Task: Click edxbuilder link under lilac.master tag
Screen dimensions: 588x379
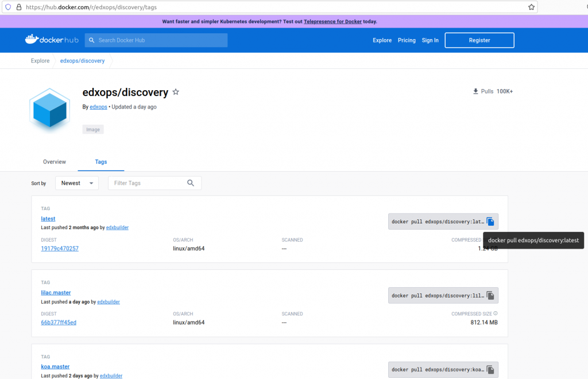Action: (x=109, y=302)
